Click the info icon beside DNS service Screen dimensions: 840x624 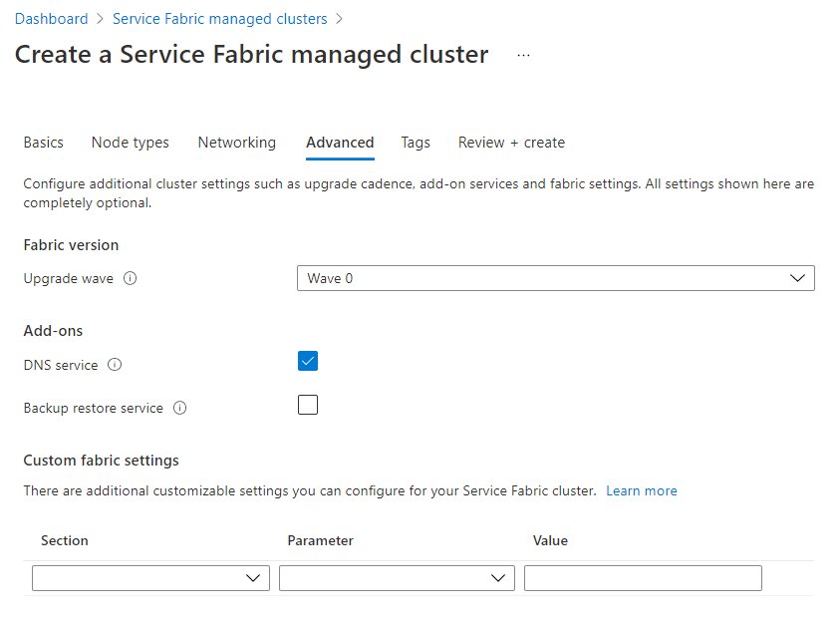tap(115, 365)
